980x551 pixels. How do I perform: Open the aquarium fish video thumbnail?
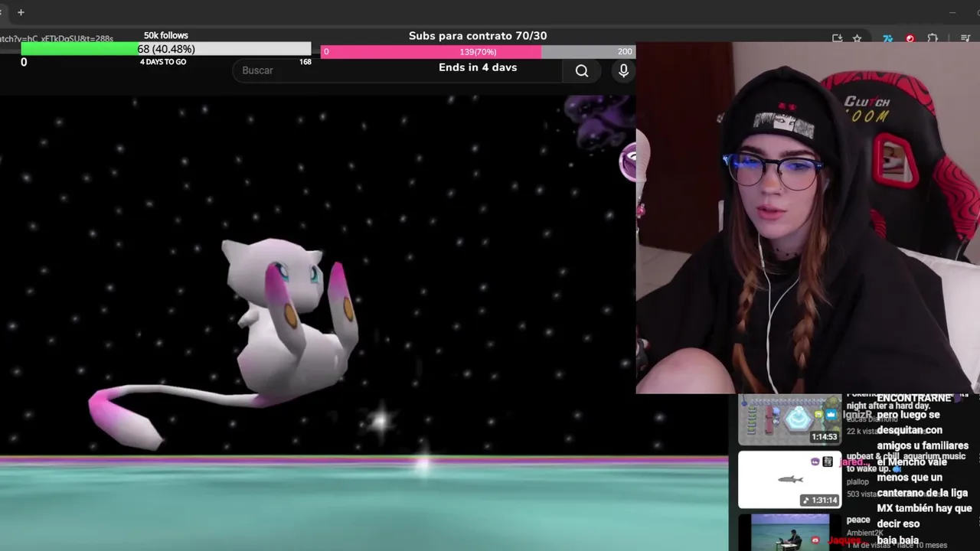pyautogui.click(x=789, y=479)
